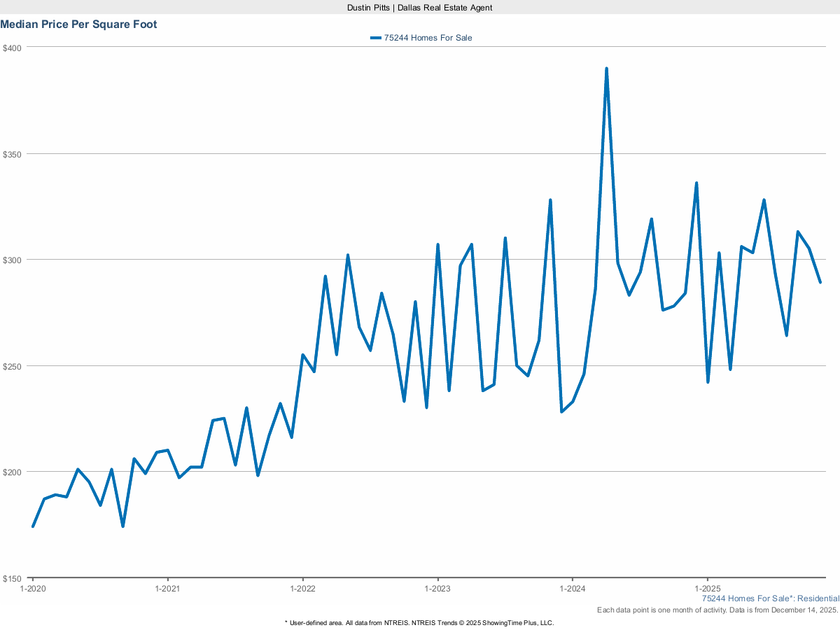Select the 1-2023 x-axis tick label
Screen dimensions: 840x630
pos(437,589)
